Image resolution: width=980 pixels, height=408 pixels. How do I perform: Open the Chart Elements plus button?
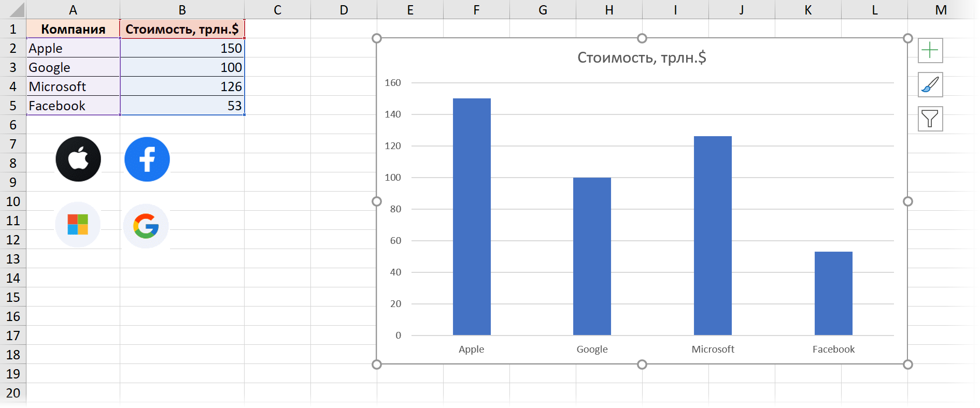point(930,51)
